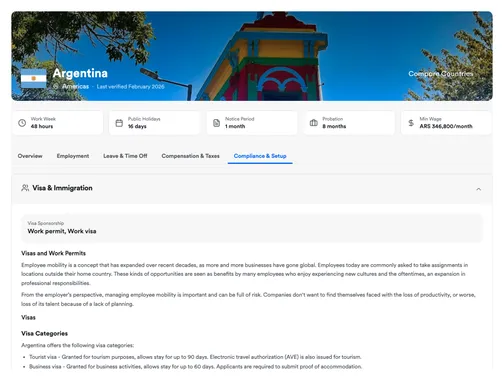
Task: Click the 8 months Probation value
Action: pos(334,126)
